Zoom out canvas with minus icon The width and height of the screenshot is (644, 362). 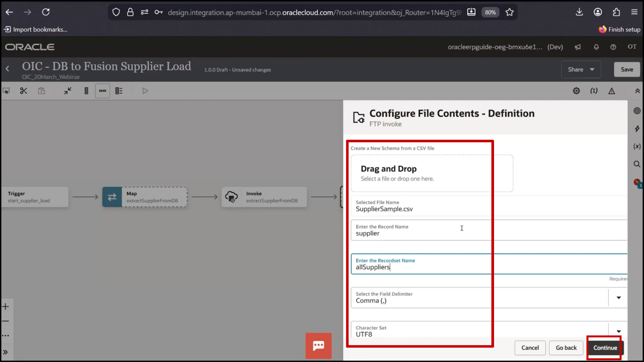[6, 321]
